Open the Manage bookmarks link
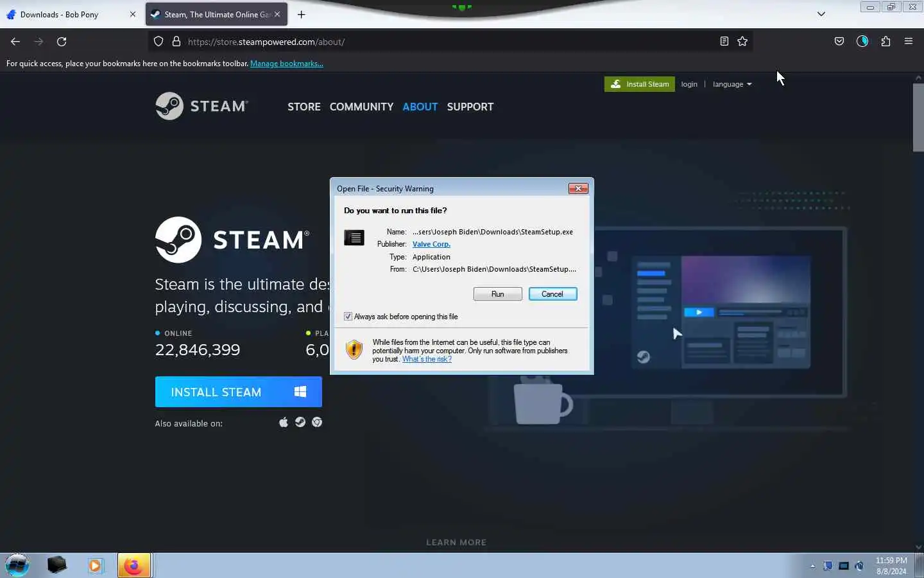Viewport: 924px width, 578px height. point(287,64)
